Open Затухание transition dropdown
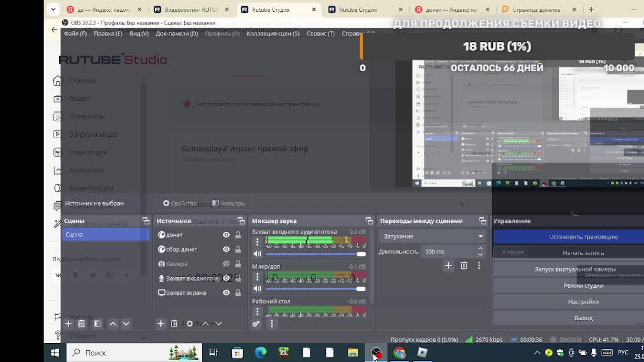The height and width of the screenshot is (362, 644). click(432, 236)
